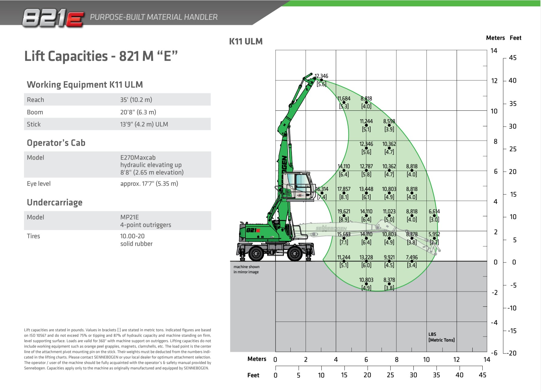Viewport: 541px width, 392px height.
Task: Click the 13,228 [6.0] capacity point
Action: pyautogui.click(x=366, y=261)
